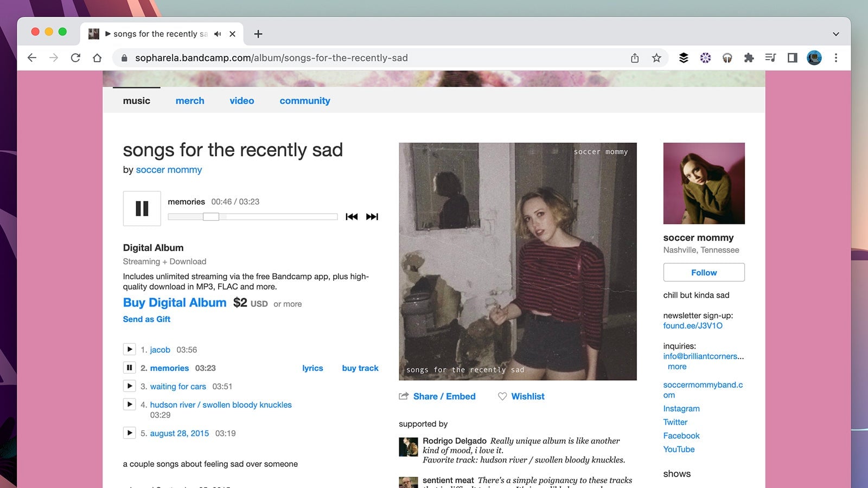Bookmark this page with the star icon
This screenshot has height=488, width=868.
(x=656, y=57)
